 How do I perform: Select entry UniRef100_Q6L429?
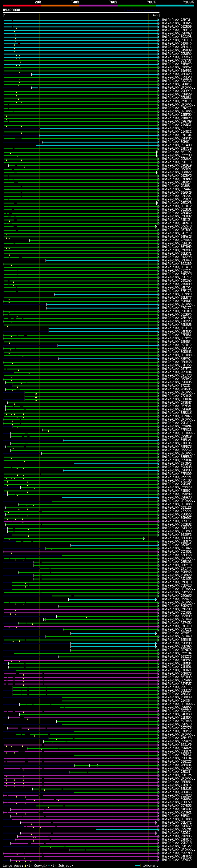177,74
